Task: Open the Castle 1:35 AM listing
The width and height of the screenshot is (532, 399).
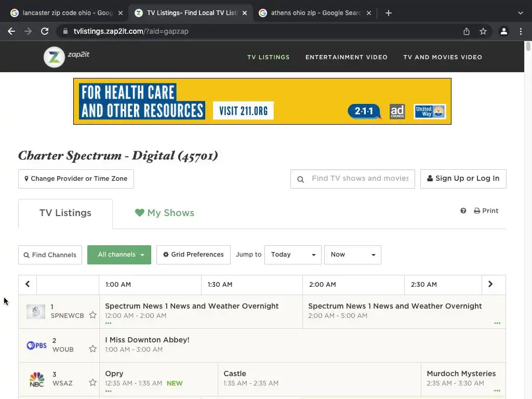Action: [x=320, y=379]
